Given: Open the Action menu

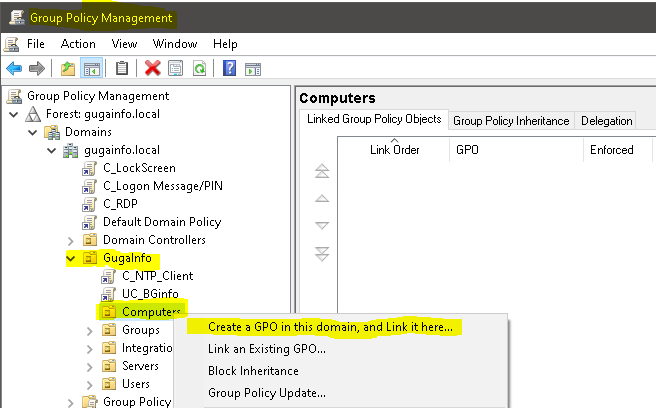Looking at the screenshot, I should (78, 44).
